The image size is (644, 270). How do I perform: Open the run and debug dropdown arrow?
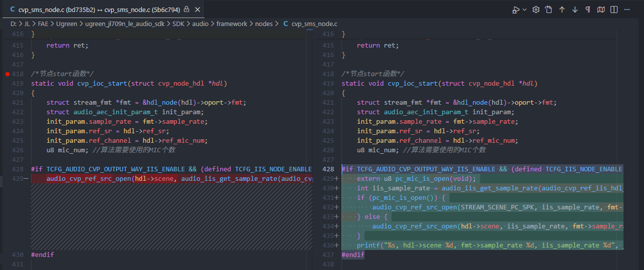click(524, 10)
